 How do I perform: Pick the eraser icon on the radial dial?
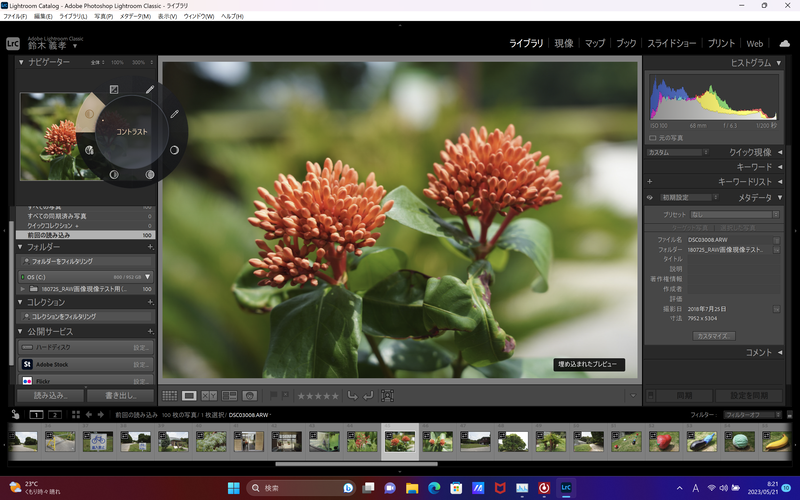[174, 114]
